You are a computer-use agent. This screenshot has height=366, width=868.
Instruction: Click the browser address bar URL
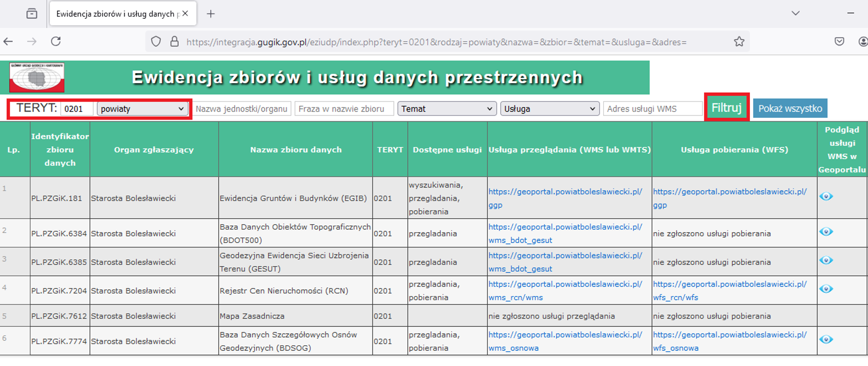coord(436,42)
